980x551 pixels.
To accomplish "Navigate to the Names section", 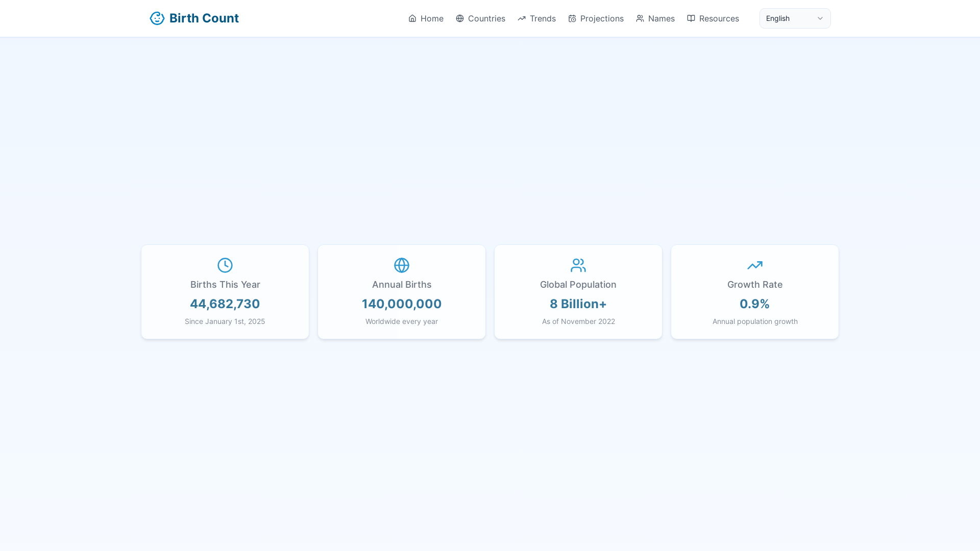I will pos(661,18).
